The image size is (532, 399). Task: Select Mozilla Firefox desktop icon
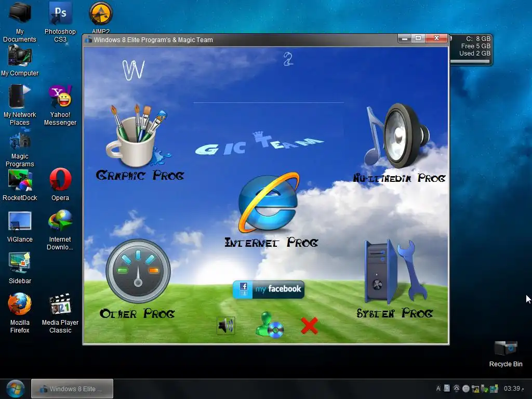pos(20,313)
